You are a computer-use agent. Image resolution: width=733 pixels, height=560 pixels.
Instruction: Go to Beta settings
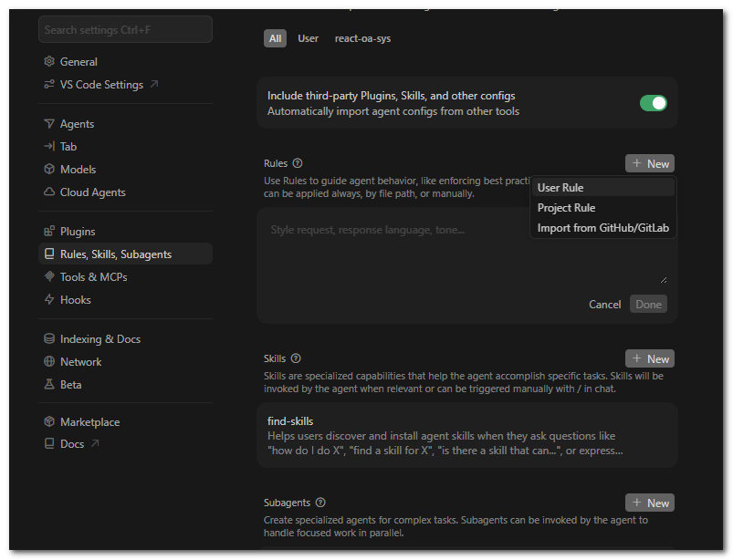tap(125, 384)
